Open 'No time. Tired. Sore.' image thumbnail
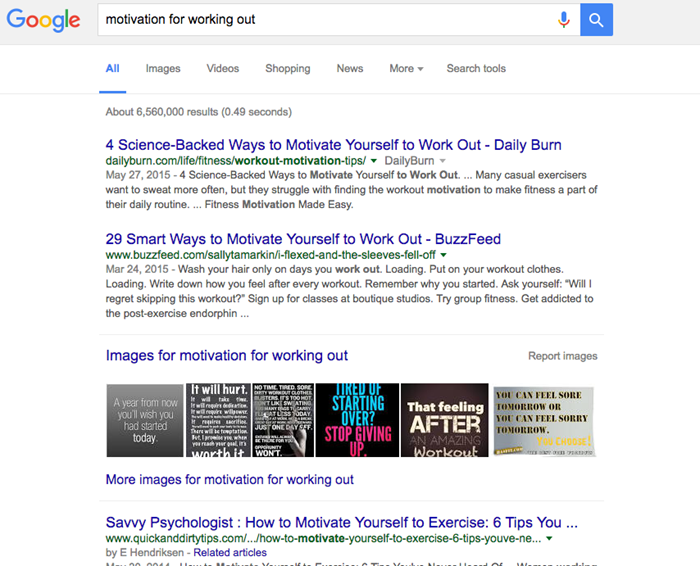The width and height of the screenshot is (700, 566). pos(283,420)
